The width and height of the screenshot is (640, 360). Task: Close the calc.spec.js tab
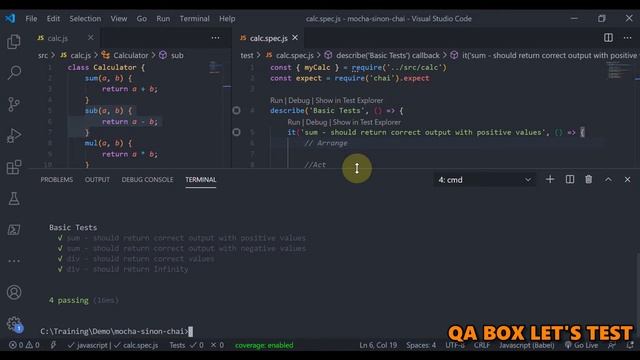pyautogui.click(x=295, y=38)
